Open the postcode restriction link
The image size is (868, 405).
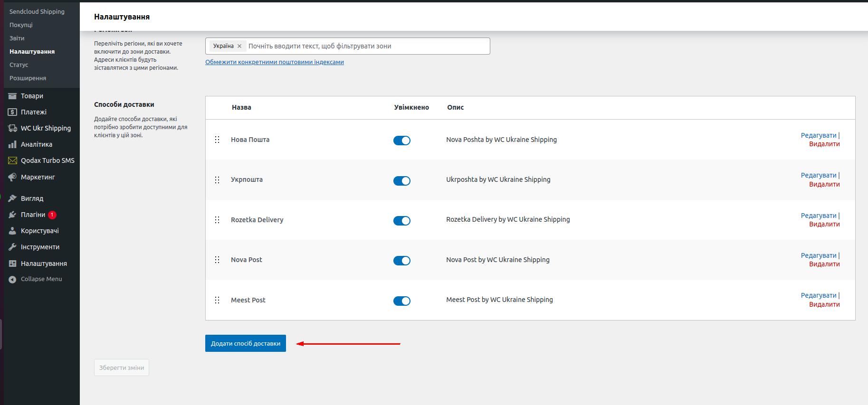[274, 62]
